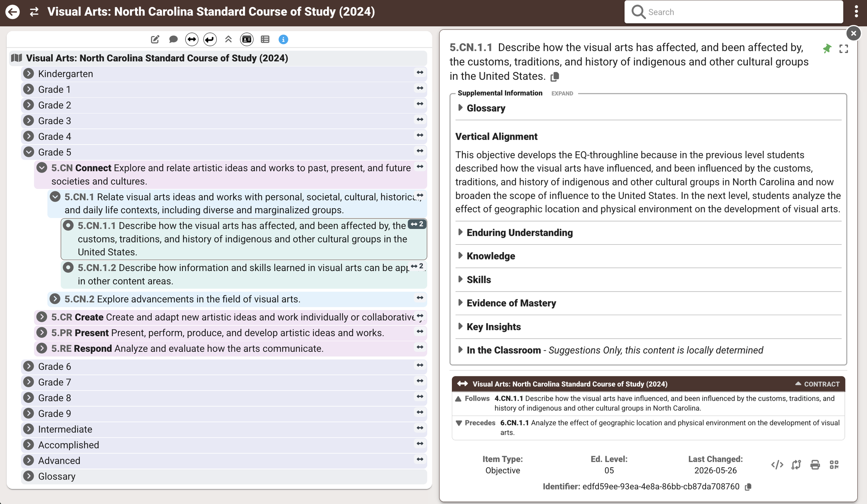Expand the Knowledge section
This screenshot has height=504, width=867.
[x=490, y=256]
